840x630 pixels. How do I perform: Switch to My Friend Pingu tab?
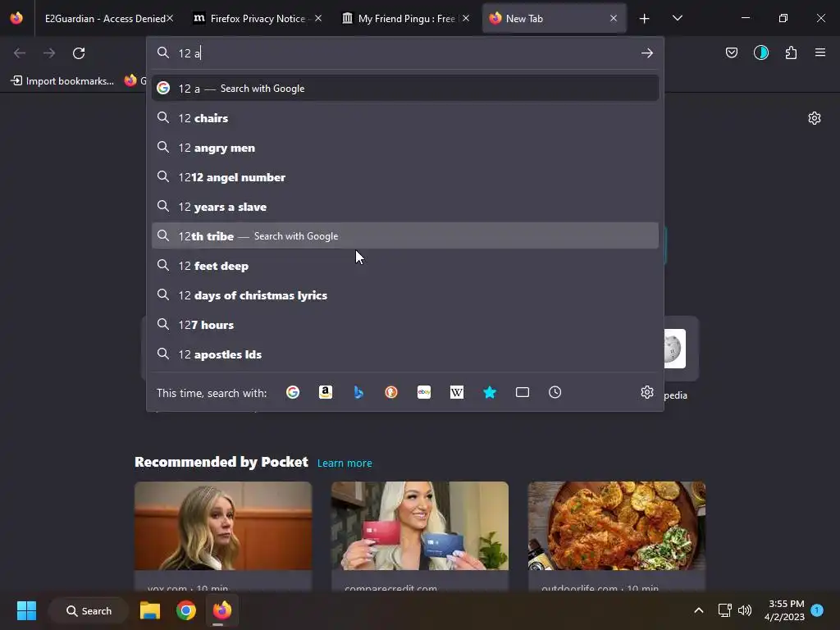pos(405,18)
